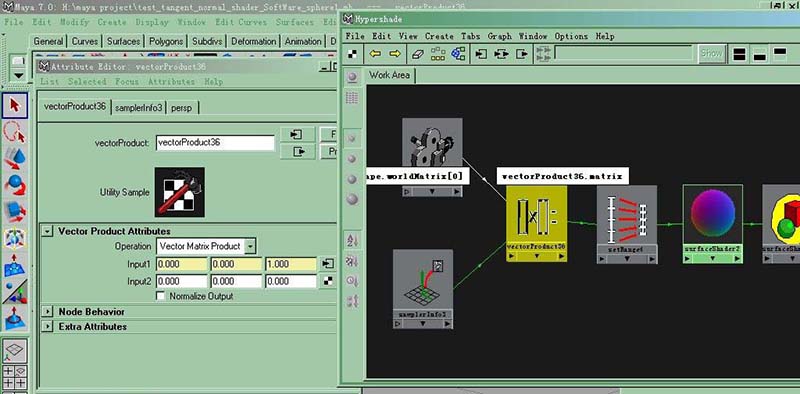
Task: Open vectorProduct36 node's center down arrow
Action: [x=537, y=257]
